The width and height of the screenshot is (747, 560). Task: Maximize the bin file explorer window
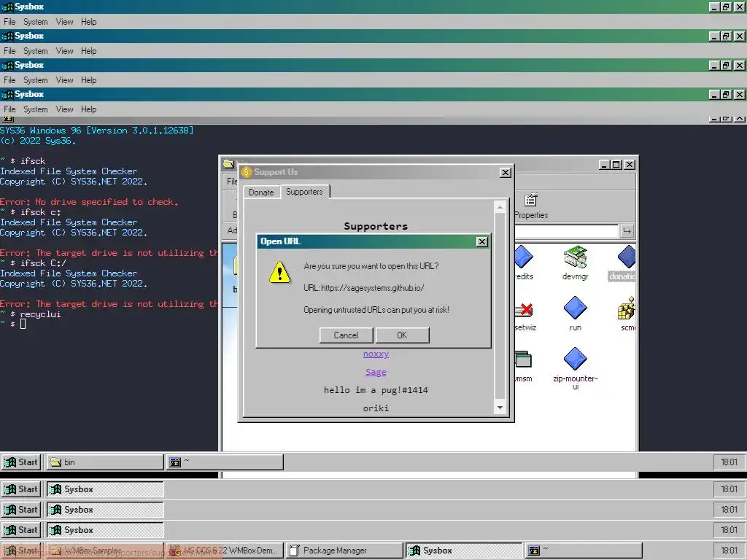(x=616, y=164)
